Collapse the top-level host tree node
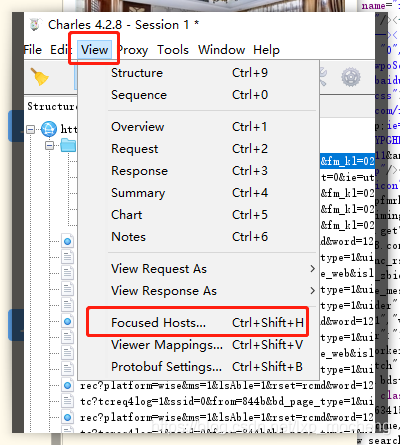The height and width of the screenshot is (445, 400). pyautogui.click(x=30, y=129)
